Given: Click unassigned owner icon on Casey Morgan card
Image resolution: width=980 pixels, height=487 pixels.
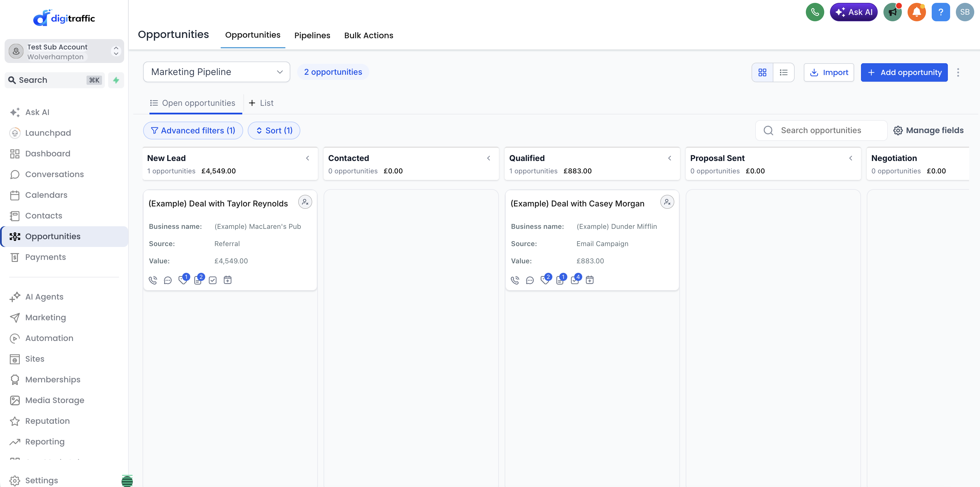Looking at the screenshot, I should coord(667,202).
